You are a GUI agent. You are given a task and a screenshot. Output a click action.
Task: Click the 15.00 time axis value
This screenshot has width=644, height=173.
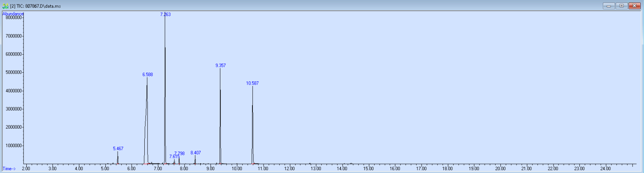pos(368,168)
